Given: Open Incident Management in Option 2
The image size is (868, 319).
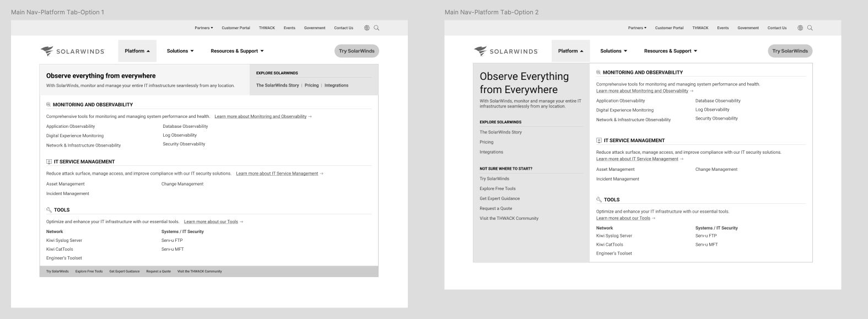Looking at the screenshot, I should 618,179.
